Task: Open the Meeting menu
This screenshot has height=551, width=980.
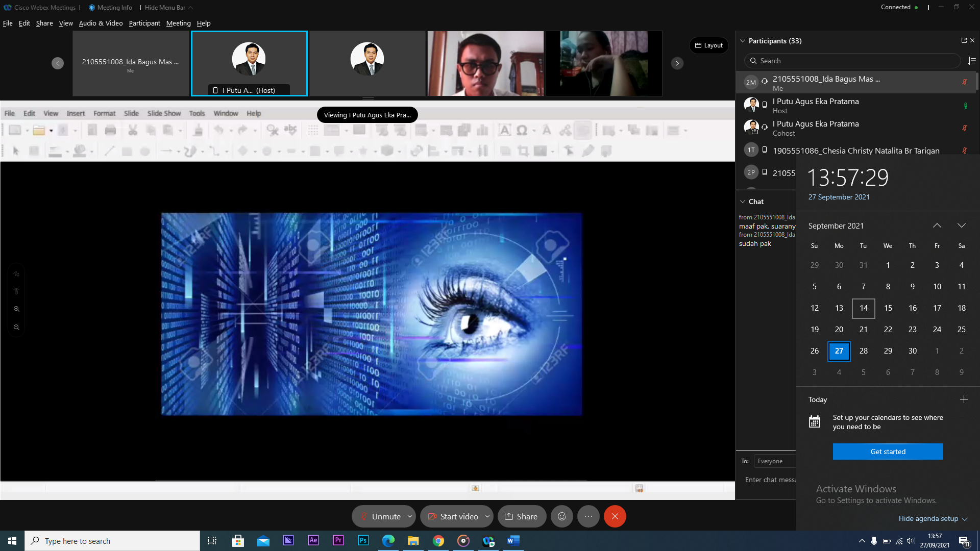Action: click(x=178, y=23)
